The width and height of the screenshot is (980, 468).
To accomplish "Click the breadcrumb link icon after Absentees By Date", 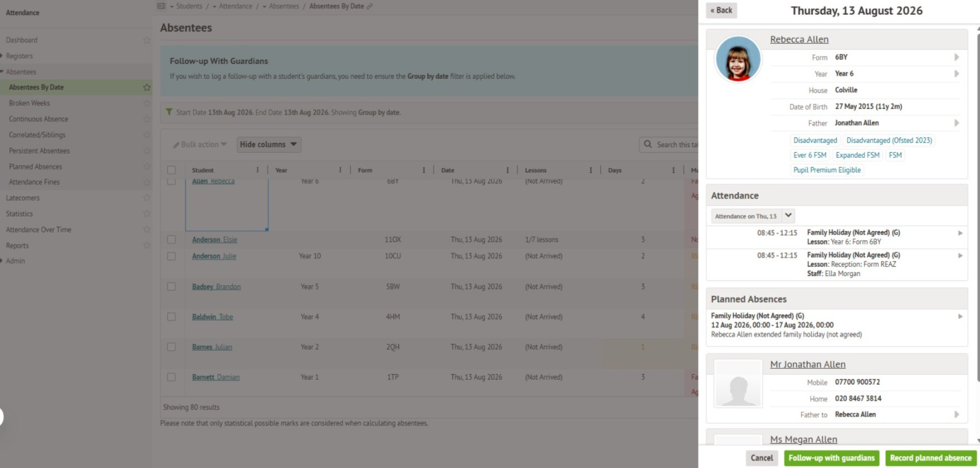I will click(370, 6).
